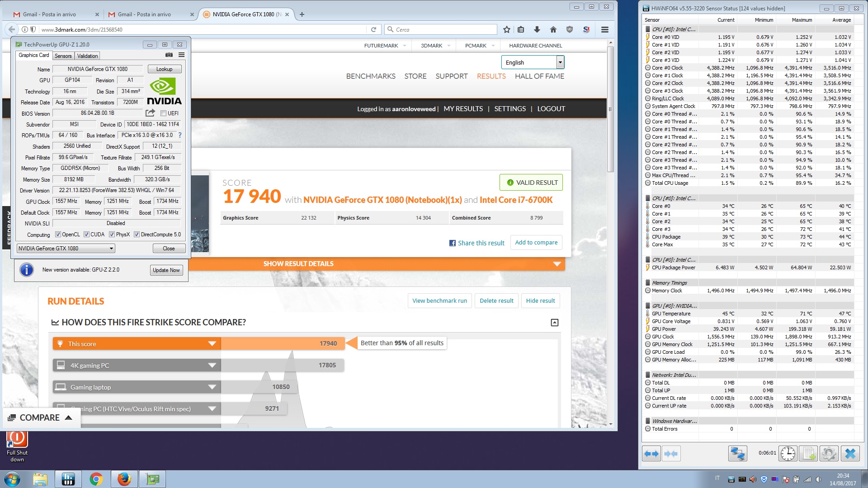Click the HWiNFO64 reset min/max icon
This screenshot has width=868, height=488.
click(x=788, y=454)
